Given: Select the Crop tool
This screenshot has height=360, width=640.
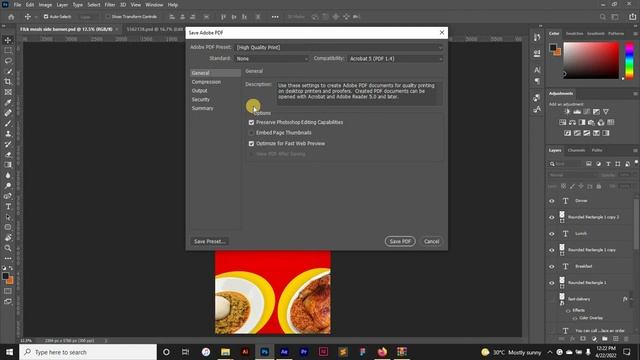Looking at the screenshot, I should coord(8,82).
